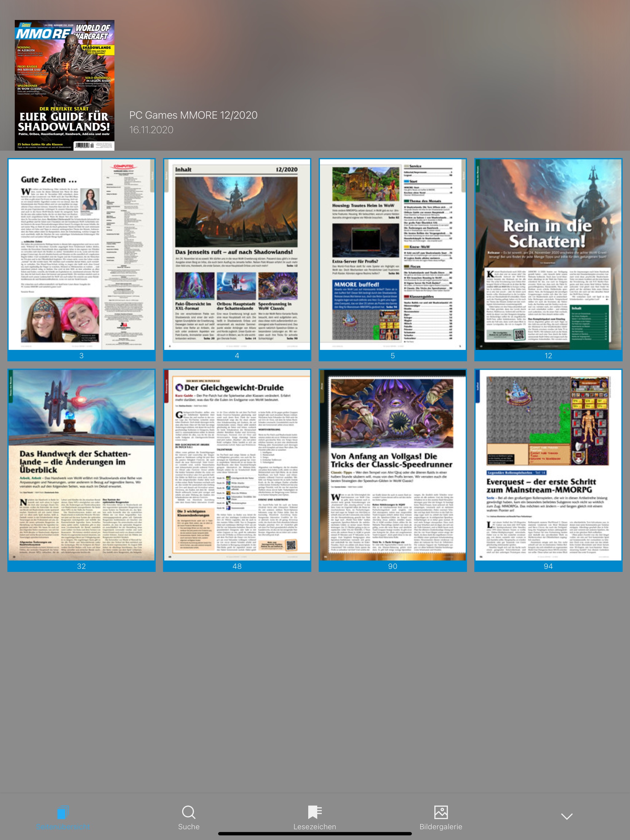
Task: Open the Lesezeichen bookmark icon
Action: pos(315,812)
